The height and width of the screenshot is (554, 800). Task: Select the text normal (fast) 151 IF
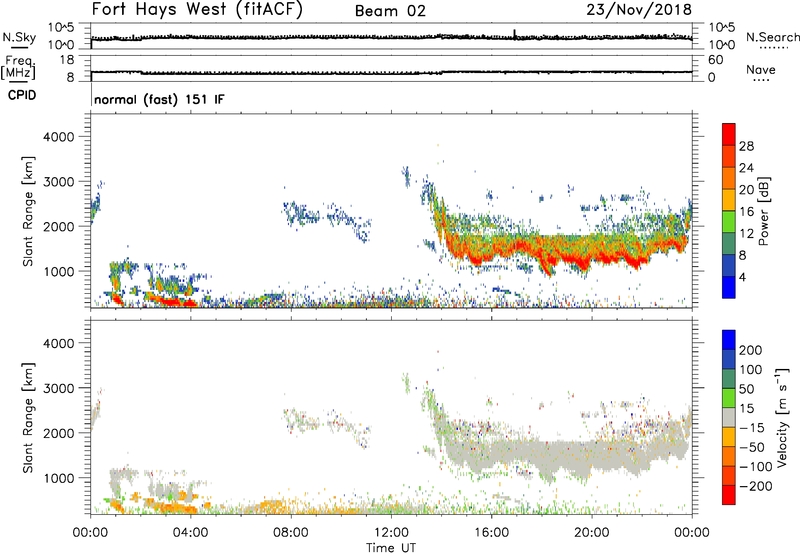tap(159, 99)
